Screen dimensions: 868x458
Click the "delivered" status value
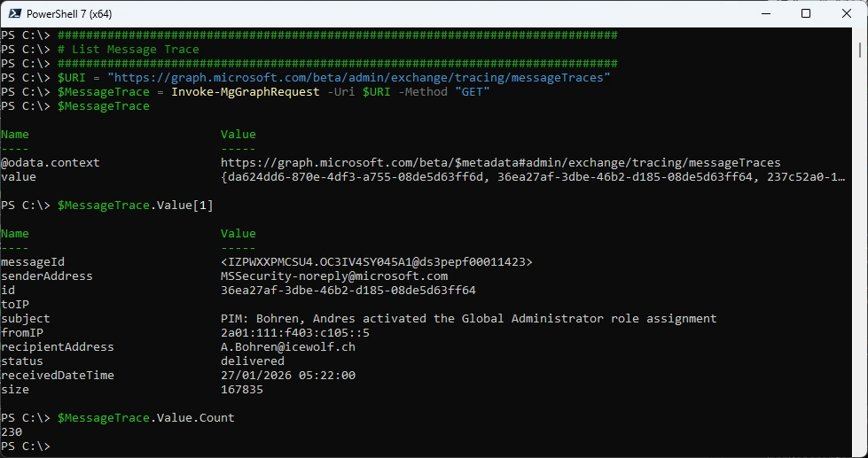[x=253, y=361]
